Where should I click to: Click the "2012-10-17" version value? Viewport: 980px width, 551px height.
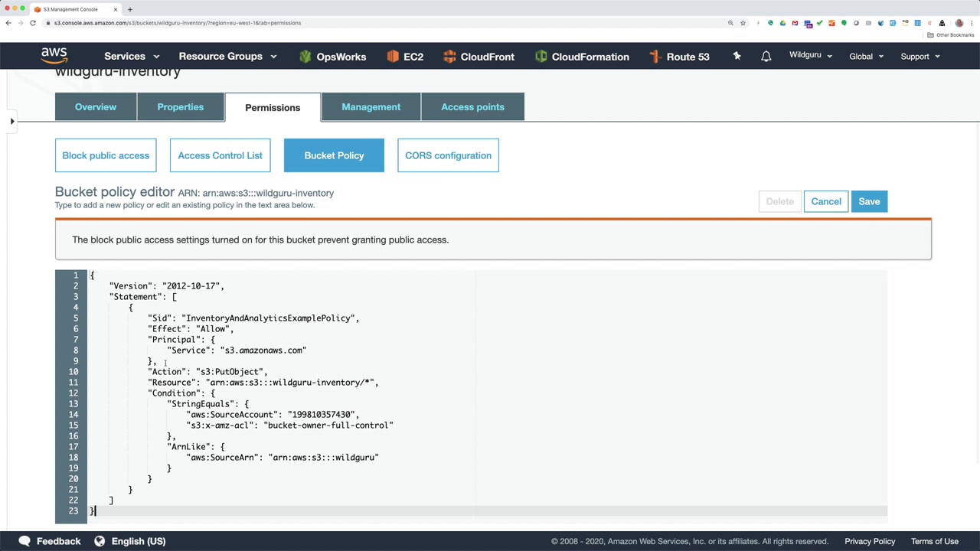coord(191,286)
